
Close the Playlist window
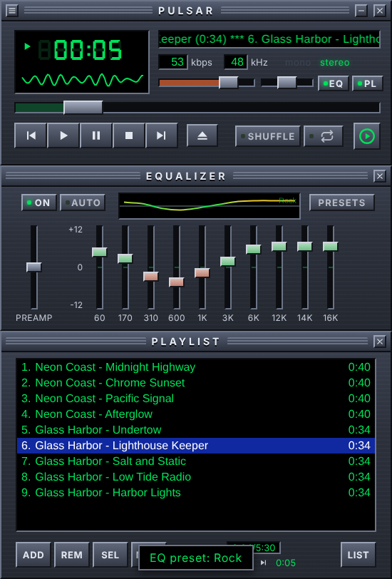tap(379, 342)
